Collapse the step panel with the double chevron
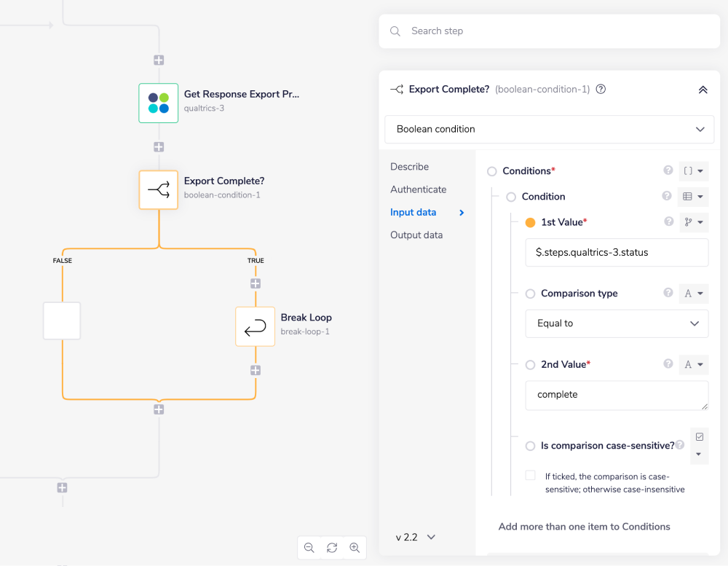 point(703,89)
